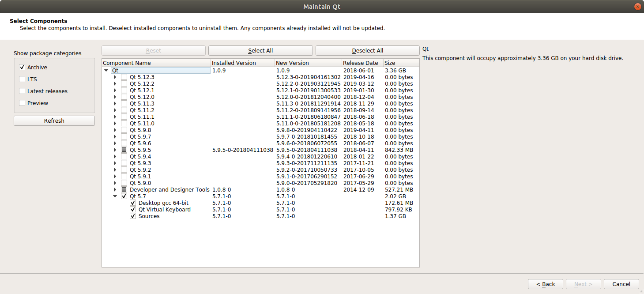
Task: Click the Select All button
Action: point(260,51)
